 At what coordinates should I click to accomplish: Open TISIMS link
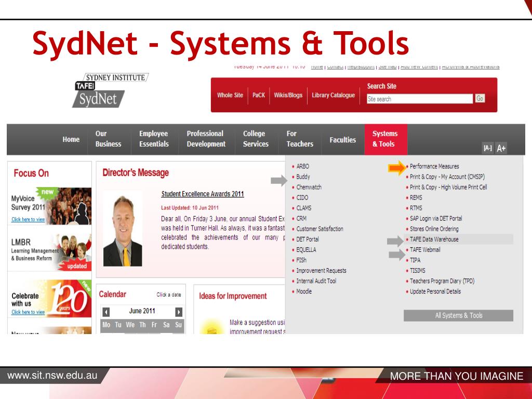(x=417, y=271)
